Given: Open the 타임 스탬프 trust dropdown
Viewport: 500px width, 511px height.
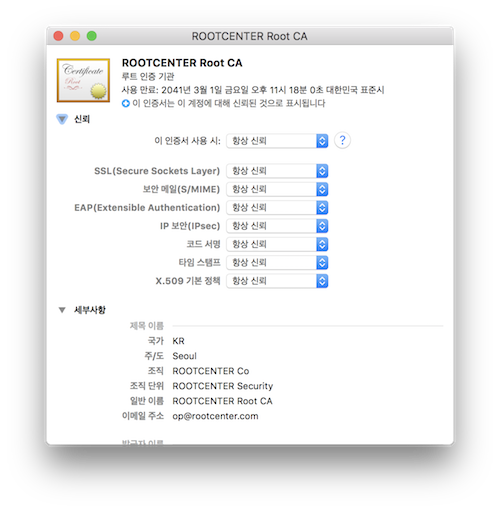Looking at the screenshot, I should point(277,263).
